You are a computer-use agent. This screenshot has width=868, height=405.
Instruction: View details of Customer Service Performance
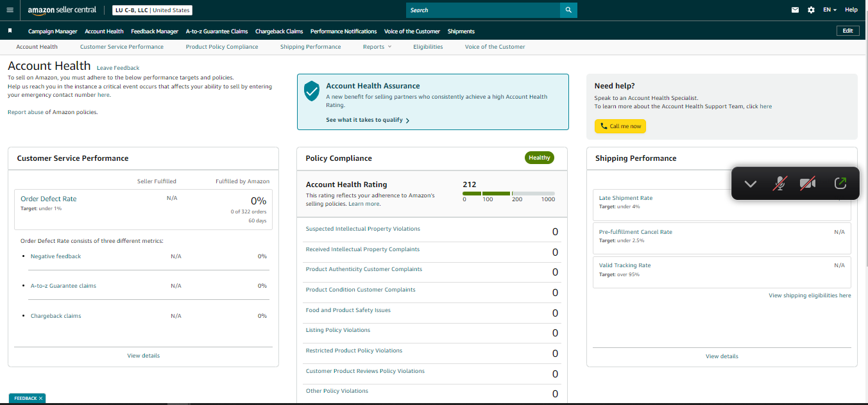pyautogui.click(x=144, y=356)
